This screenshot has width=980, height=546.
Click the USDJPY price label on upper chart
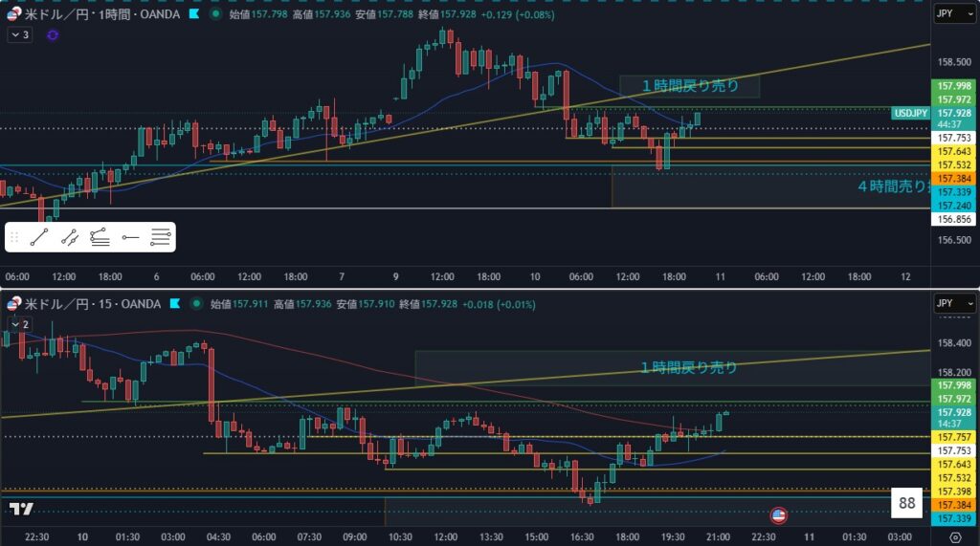click(x=910, y=113)
